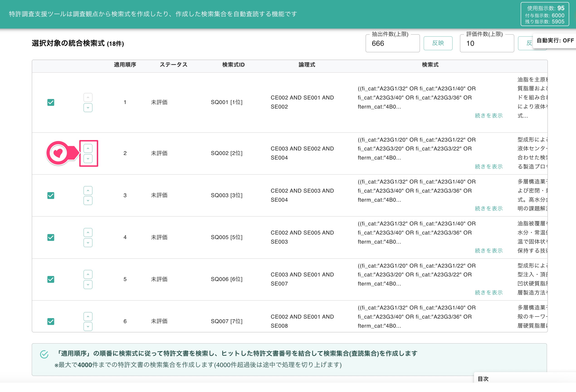The width and height of the screenshot is (576, 392).
Task: Toggle checkbox for SQ006 [6位] row
Action: (x=51, y=279)
